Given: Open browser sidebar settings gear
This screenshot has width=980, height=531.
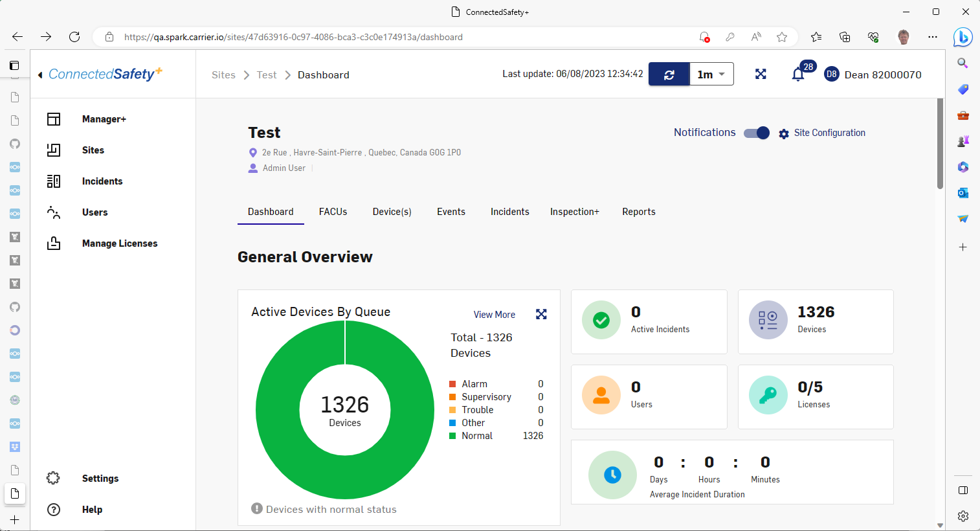Looking at the screenshot, I should (963, 516).
